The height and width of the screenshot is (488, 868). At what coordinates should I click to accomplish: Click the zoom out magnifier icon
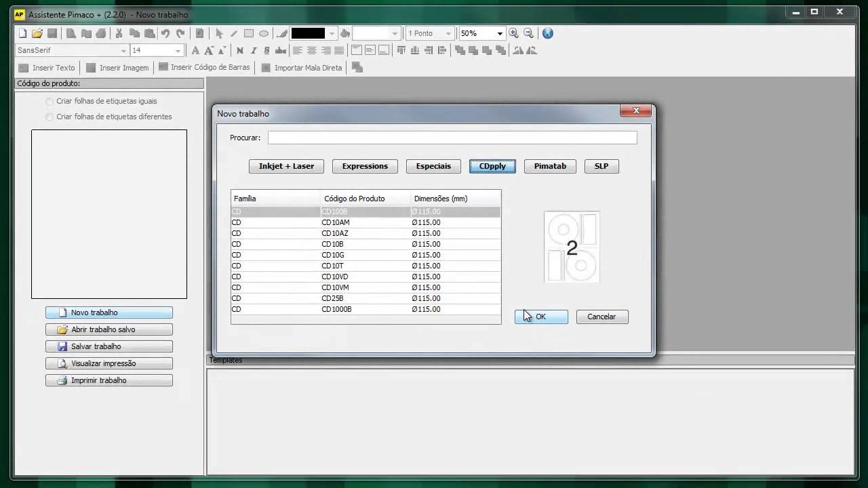[528, 33]
